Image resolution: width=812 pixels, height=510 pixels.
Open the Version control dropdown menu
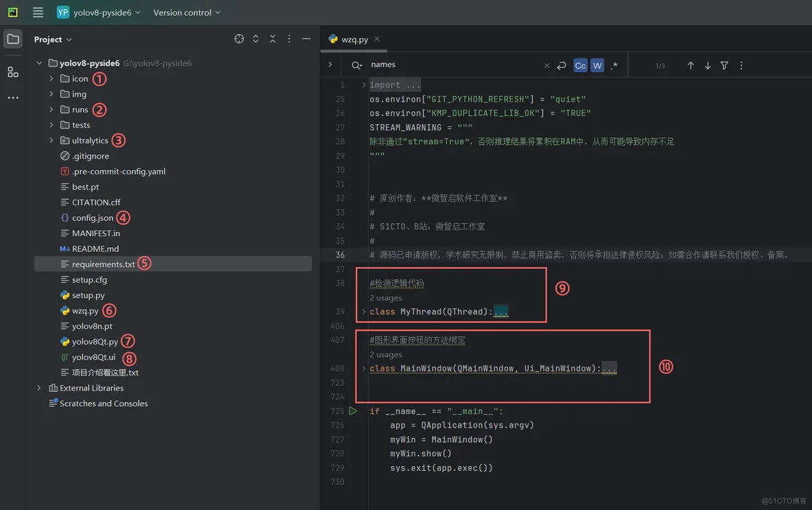click(x=187, y=12)
